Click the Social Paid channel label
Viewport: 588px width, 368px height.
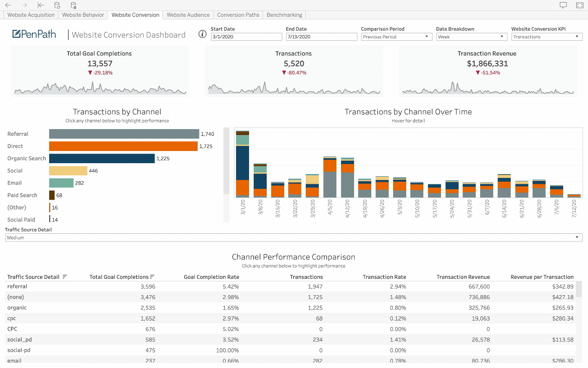tap(21, 220)
